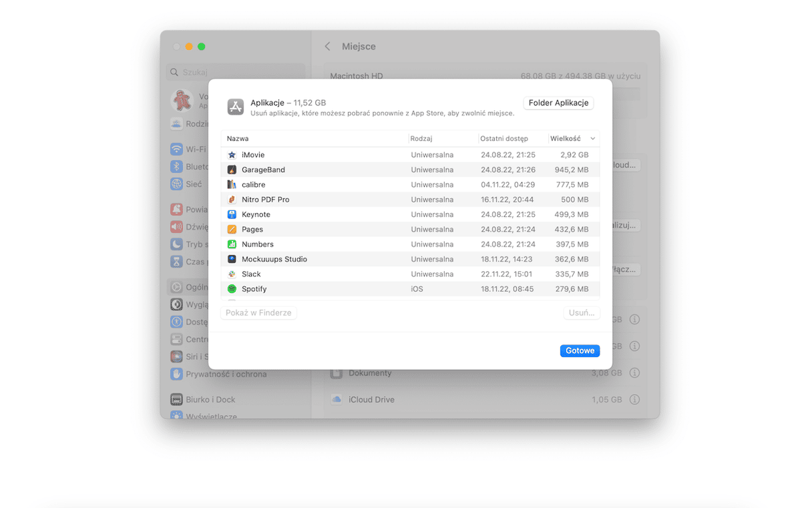Click the Sieć globe icon in sidebar

tap(176, 184)
